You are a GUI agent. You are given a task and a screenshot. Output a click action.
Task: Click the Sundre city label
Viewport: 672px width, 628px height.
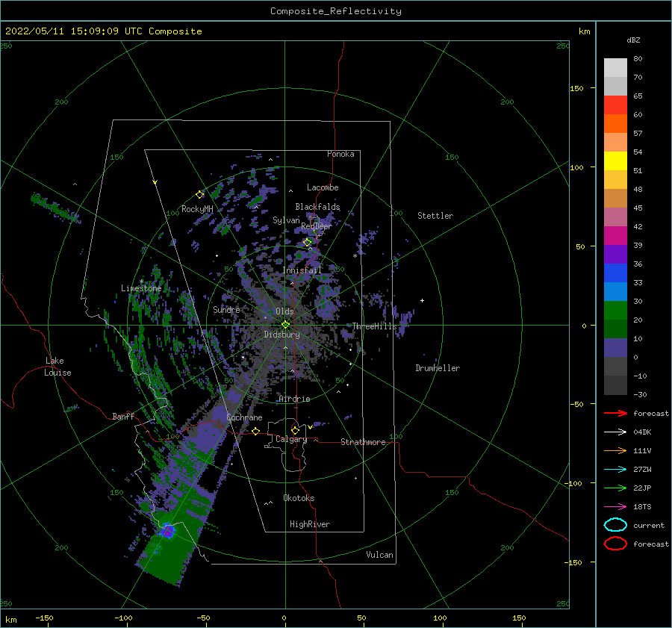coord(227,309)
